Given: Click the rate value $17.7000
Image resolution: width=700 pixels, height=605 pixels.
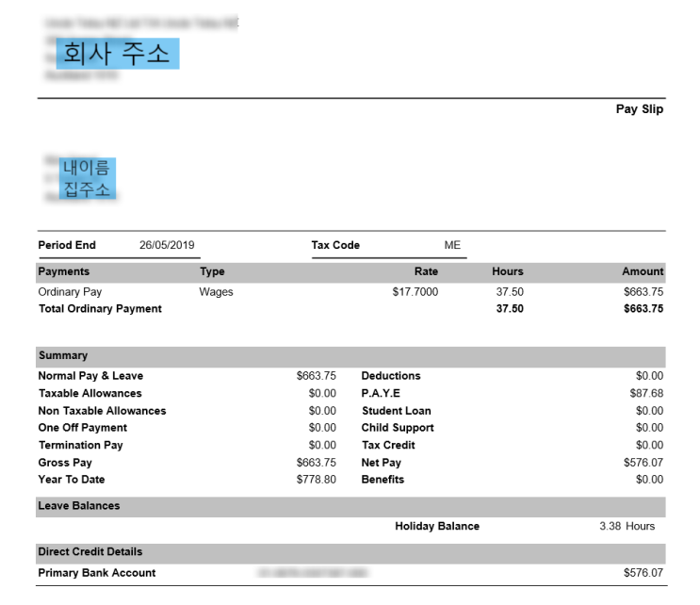Looking at the screenshot, I should point(415,292).
